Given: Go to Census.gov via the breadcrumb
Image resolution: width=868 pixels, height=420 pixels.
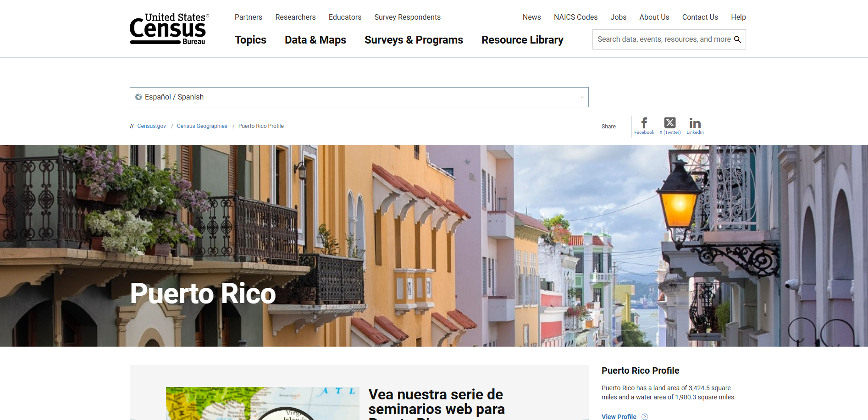Looking at the screenshot, I should (152, 126).
